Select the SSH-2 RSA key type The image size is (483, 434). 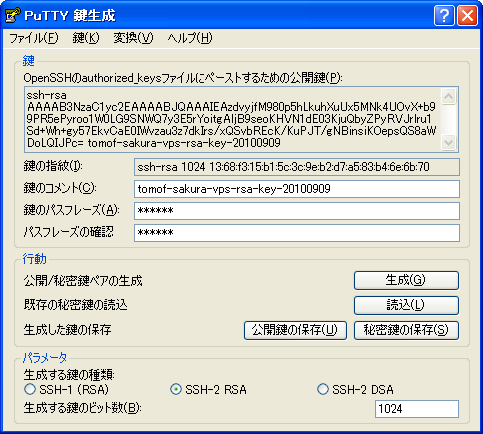(x=208, y=389)
